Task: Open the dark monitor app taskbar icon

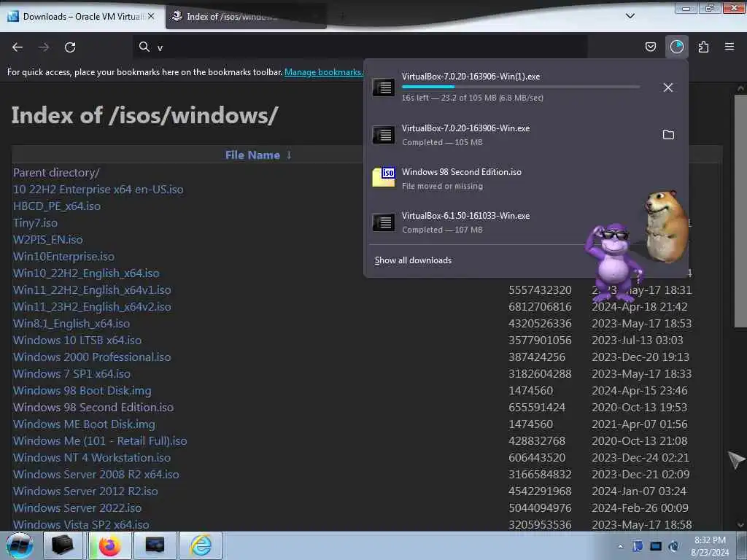Action: (155, 545)
